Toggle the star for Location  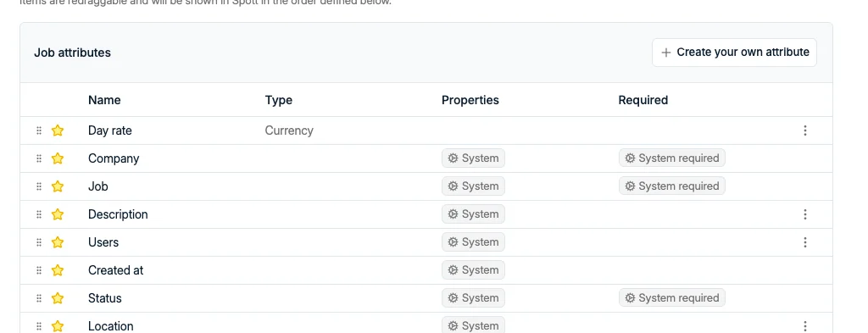click(58, 326)
